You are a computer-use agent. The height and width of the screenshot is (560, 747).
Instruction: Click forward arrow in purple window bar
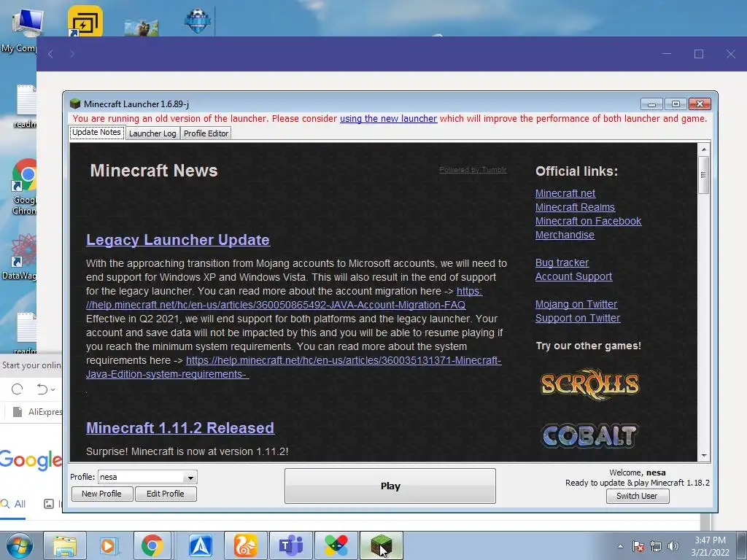tap(72, 54)
